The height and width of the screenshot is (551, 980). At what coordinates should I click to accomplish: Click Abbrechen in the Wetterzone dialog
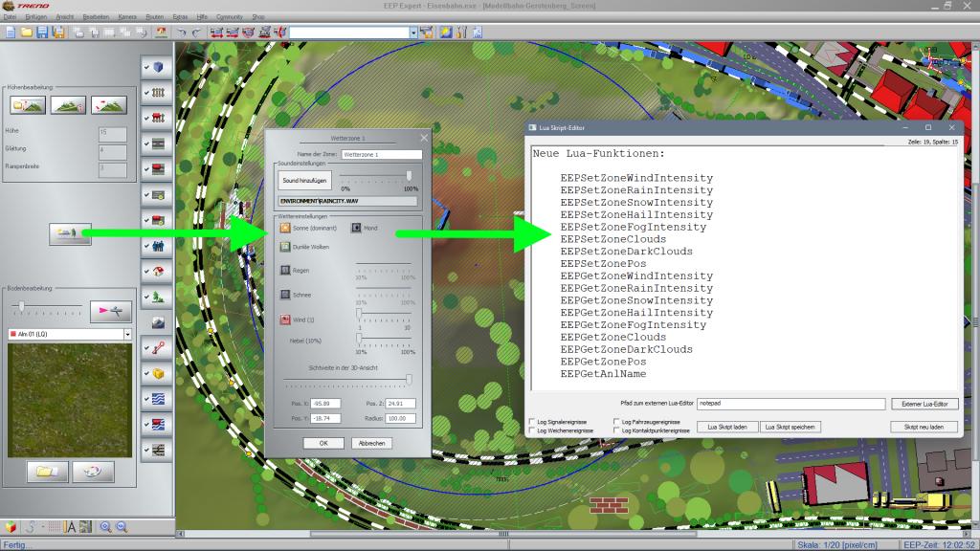tap(372, 443)
